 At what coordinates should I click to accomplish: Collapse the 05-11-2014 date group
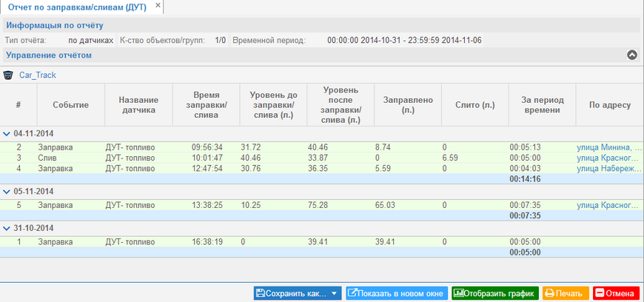coord(7,192)
